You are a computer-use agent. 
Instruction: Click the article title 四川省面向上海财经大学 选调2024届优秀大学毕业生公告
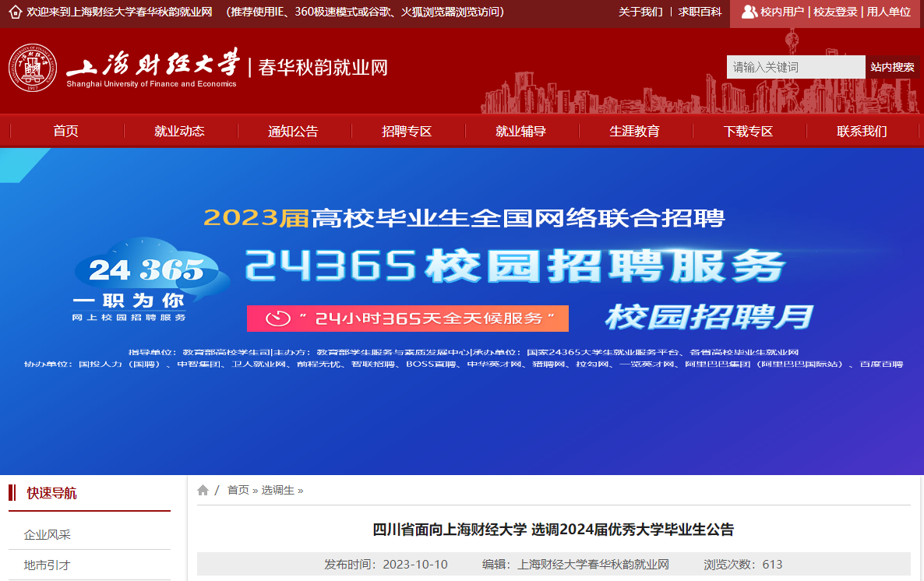[x=553, y=529]
